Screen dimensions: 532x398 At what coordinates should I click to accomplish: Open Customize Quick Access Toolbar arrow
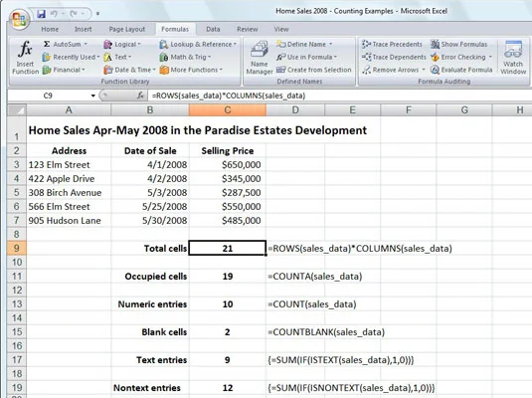pyautogui.click(x=97, y=14)
